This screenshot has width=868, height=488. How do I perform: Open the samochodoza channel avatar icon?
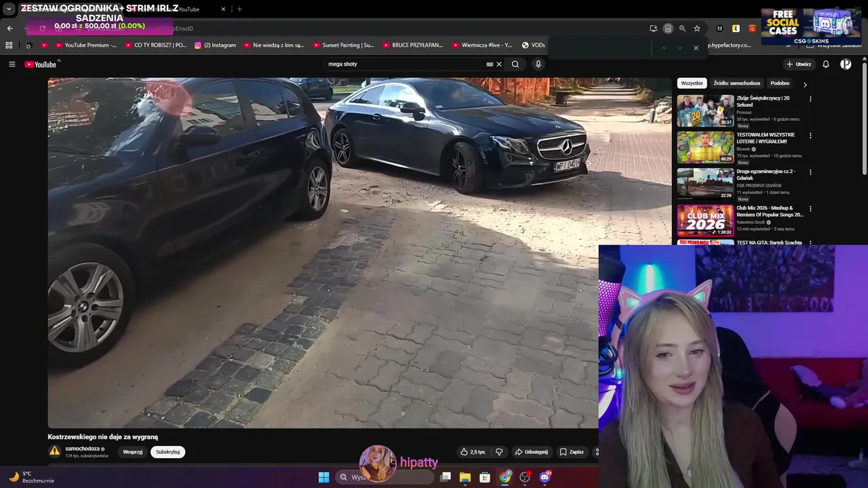tap(54, 451)
